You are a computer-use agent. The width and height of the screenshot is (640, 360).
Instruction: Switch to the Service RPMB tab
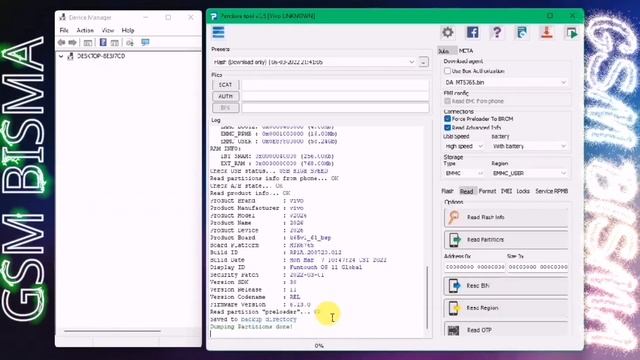click(551, 191)
